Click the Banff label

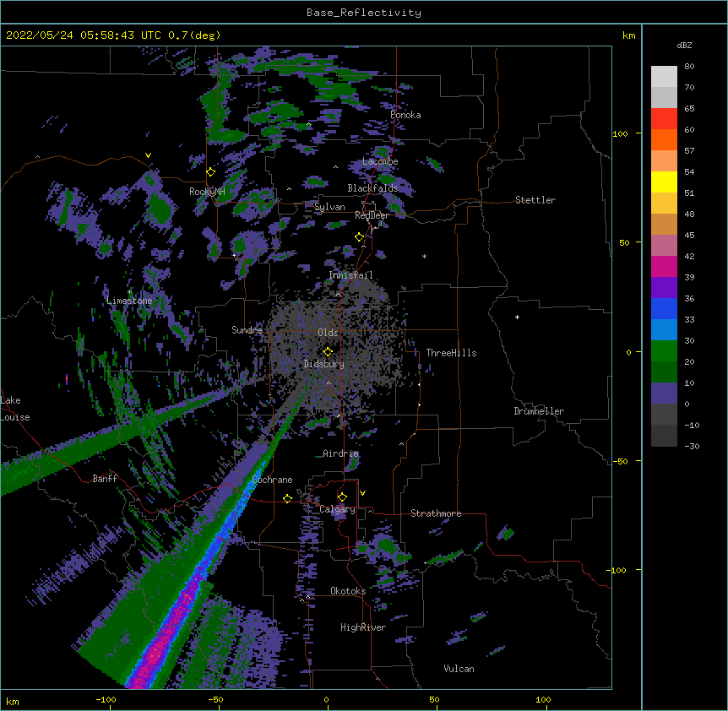pos(105,479)
